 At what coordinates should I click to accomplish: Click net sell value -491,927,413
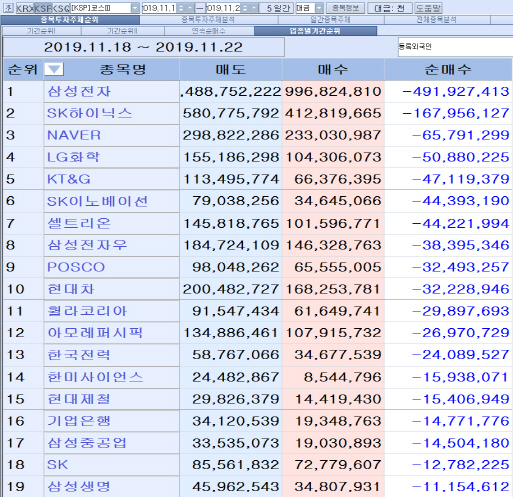click(456, 92)
